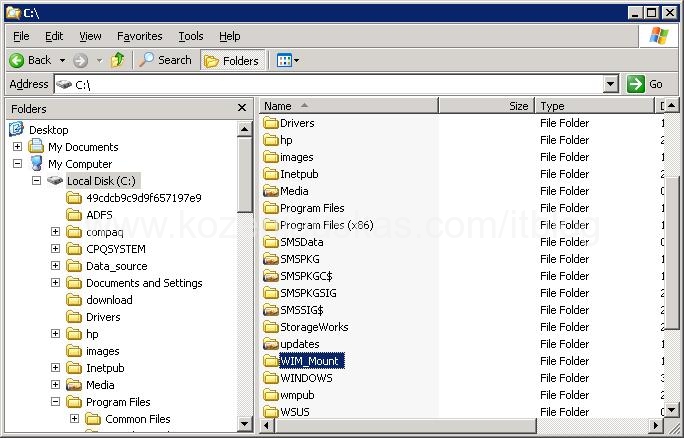Open the Address bar dropdown arrow
This screenshot has width=684, height=438.
pyautogui.click(x=611, y=84)
